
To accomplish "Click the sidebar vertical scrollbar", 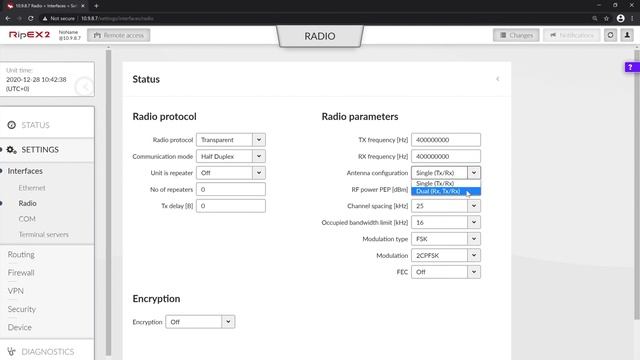I will [x=109, y=202].
